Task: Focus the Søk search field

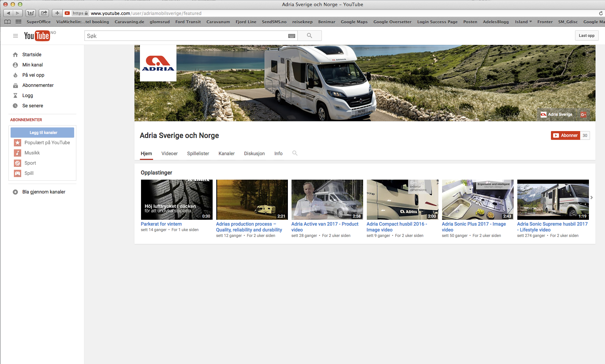Action: (x=186, y=36)
